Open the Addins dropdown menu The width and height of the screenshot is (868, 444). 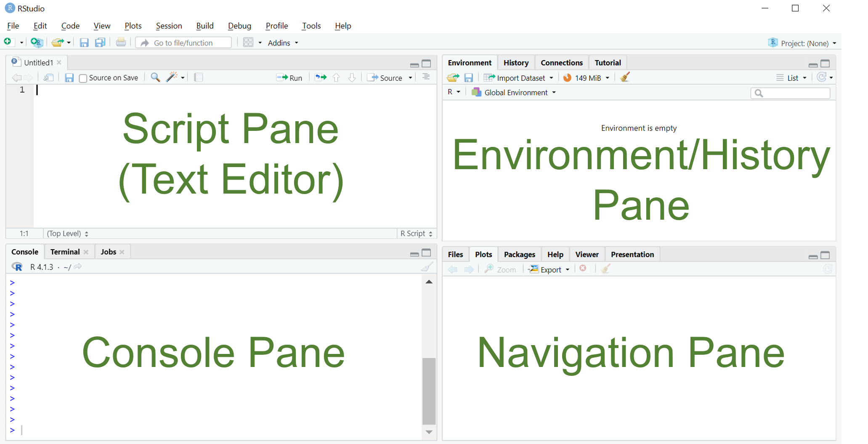283,43
